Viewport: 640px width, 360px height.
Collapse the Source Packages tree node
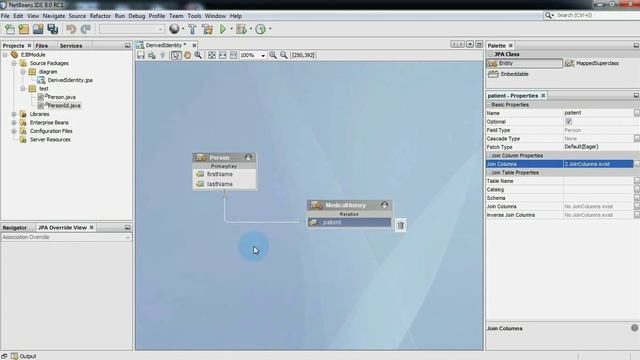coord(14,63)
